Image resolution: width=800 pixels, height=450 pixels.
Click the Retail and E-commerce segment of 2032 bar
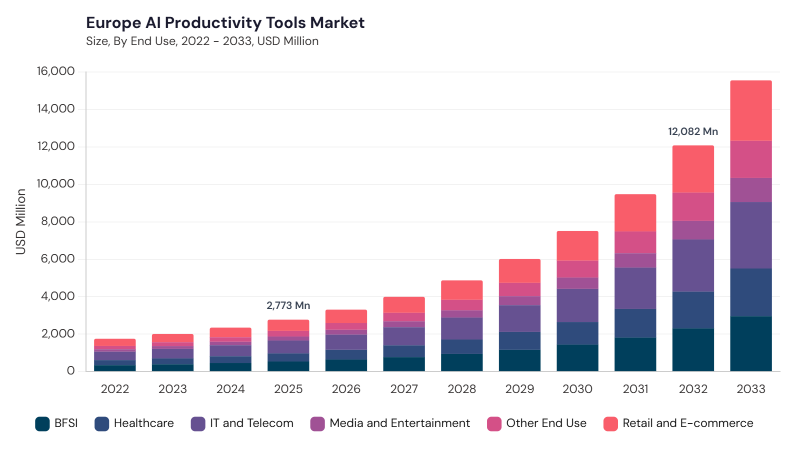[x=693, y=169]
